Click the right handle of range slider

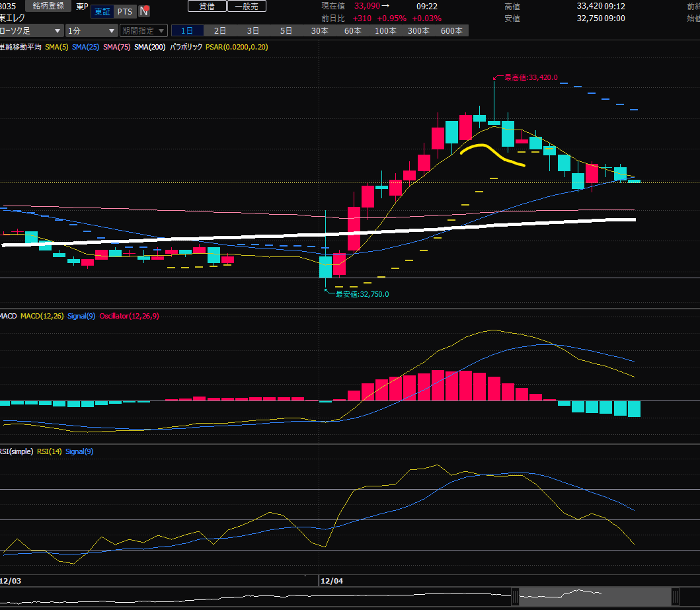[x=675, y=597]
